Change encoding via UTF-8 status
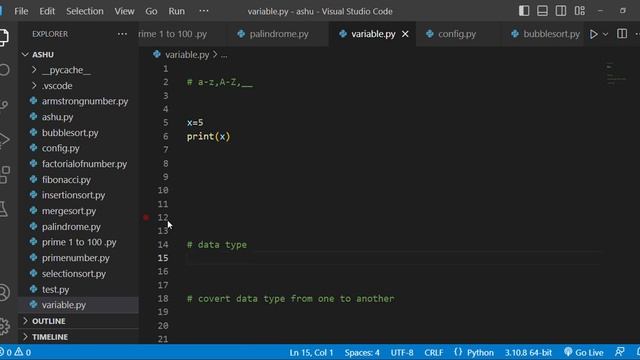 (x=402, y=352)
